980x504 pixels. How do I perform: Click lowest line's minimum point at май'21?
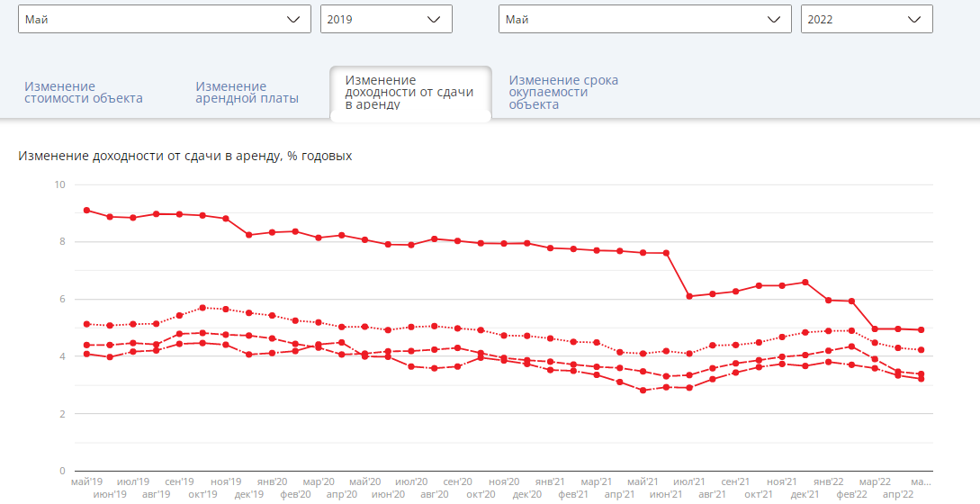pyautogui.click(x=643, y=391)
